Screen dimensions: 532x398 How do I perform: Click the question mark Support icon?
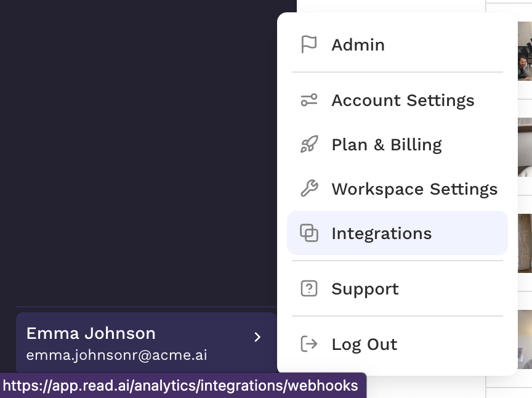(308, 288)
